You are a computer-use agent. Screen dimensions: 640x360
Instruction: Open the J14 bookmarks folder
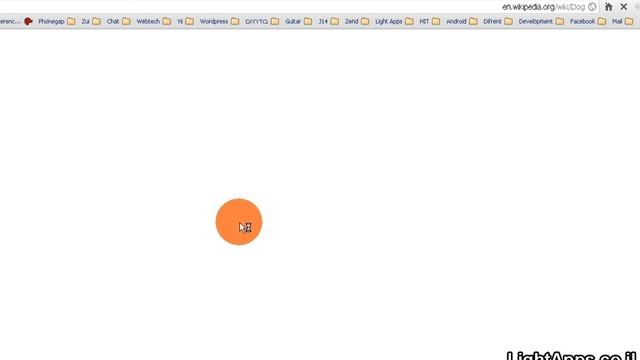(329, 21)
